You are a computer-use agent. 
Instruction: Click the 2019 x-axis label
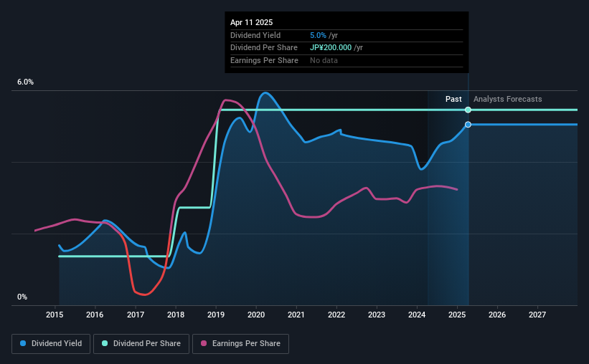tap(216, 315)
